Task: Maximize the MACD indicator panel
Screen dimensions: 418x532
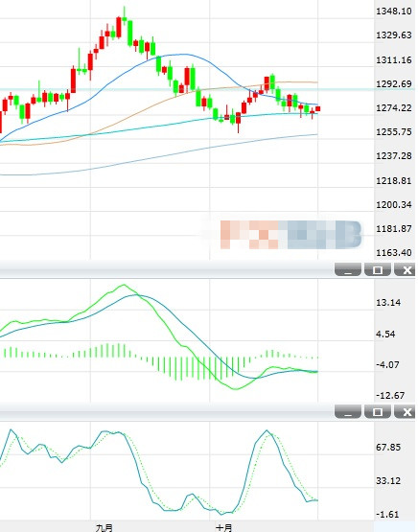Action: [x=378, y=269]
